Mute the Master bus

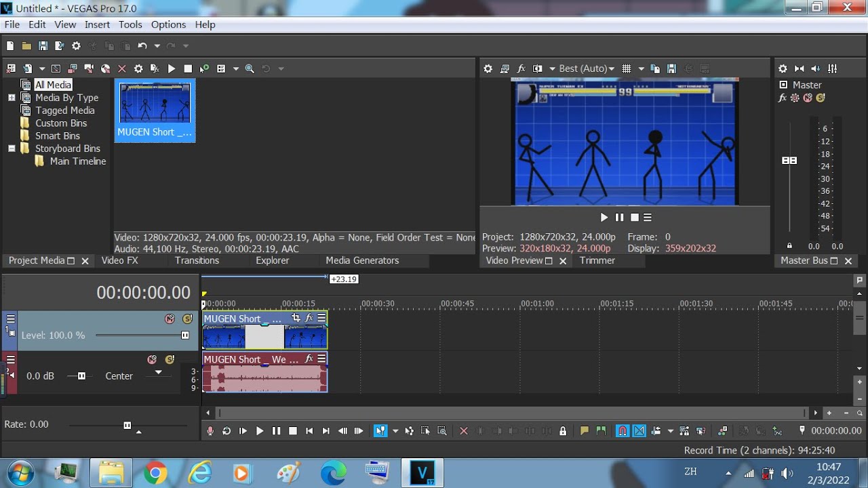tap(808, 98)
